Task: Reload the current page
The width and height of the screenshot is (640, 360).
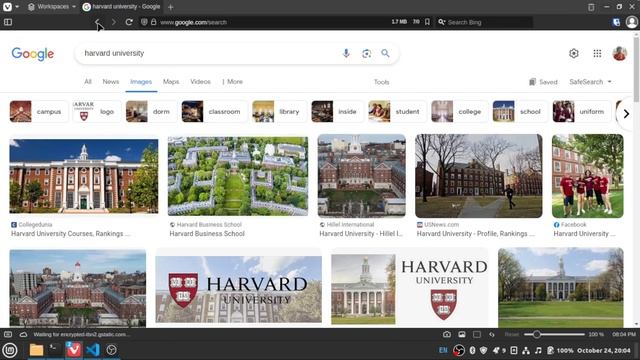Action: click(x=129, y=22)
